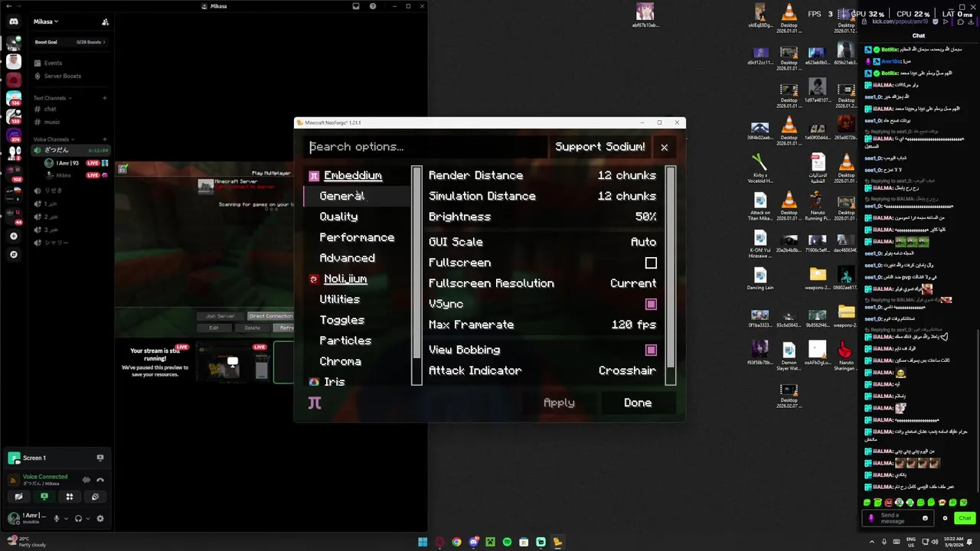
Task: Change Attack Indicator Crosshair option
Action: (542, 370)
